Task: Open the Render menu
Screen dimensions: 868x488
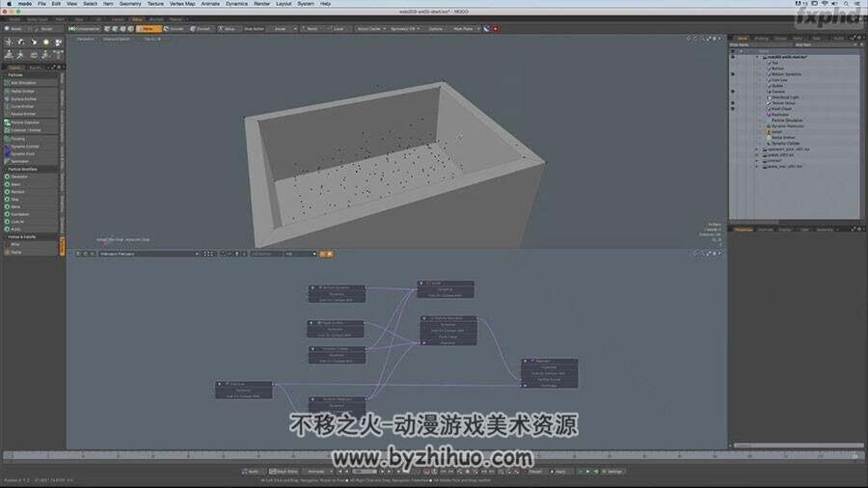Action: click(x=261, y=3)
